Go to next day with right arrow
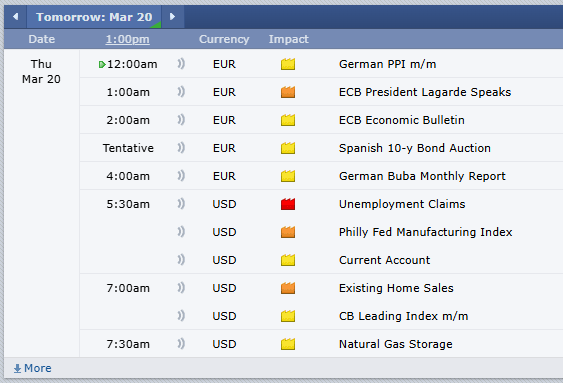 [172, 17]
